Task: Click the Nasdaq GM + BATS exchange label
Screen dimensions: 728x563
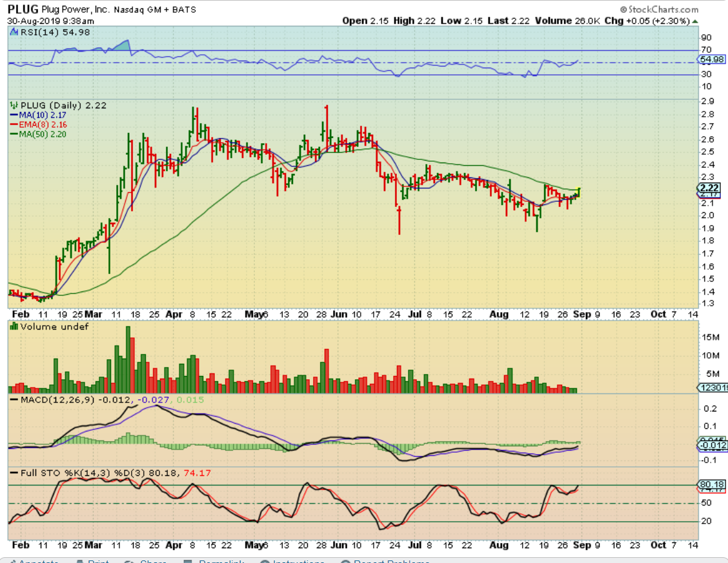Action: [x=154, y=9]
